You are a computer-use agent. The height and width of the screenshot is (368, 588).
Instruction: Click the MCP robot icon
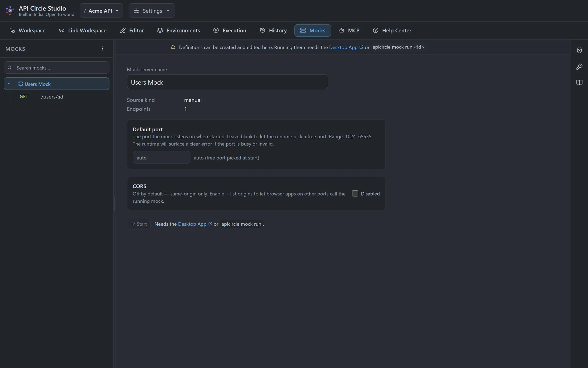click(x=342, y=30)
